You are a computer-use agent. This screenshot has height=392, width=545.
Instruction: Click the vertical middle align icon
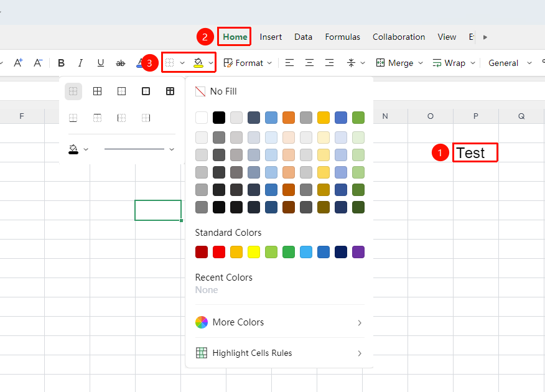click(351, 63)
